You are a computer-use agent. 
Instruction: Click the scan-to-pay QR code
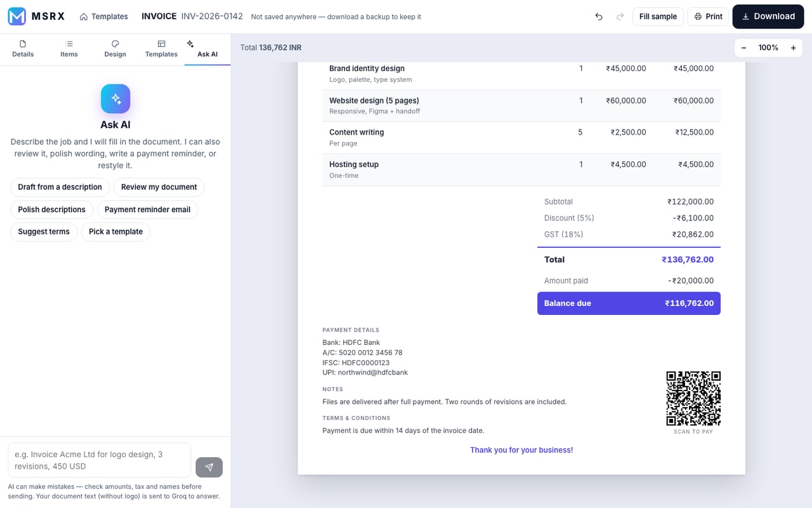(x=693, y=398)
